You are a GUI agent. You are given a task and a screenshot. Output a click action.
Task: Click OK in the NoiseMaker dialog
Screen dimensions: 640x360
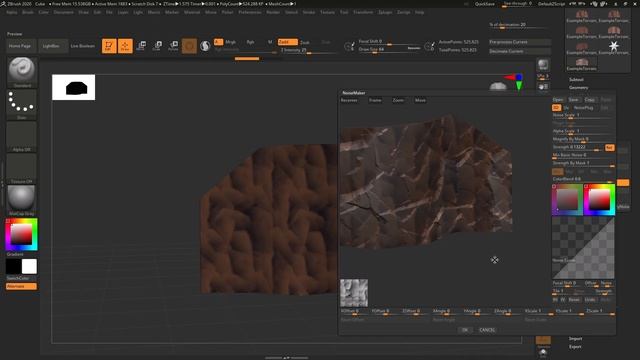(464, 330)
